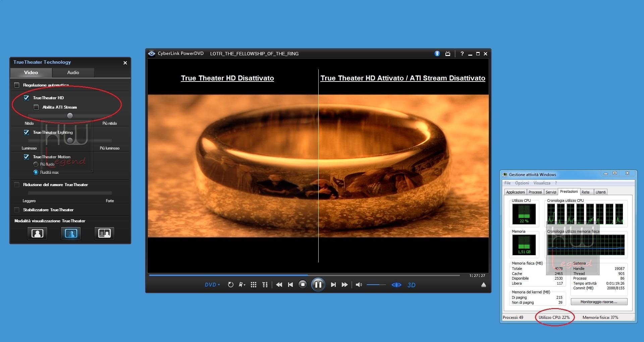The image size is (644, 342).
Task: Select the Più fluido radio option
Action: click(36, 164)
